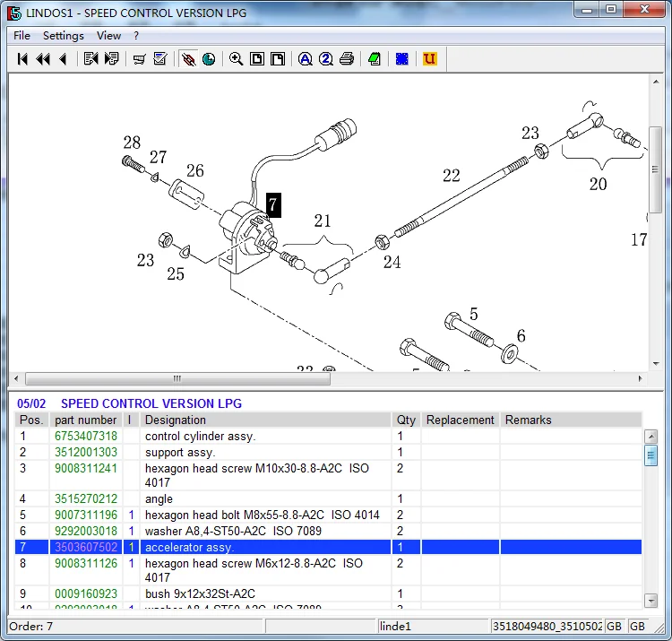Click the green book icon

pyautogui.click(x=375, y=59)
